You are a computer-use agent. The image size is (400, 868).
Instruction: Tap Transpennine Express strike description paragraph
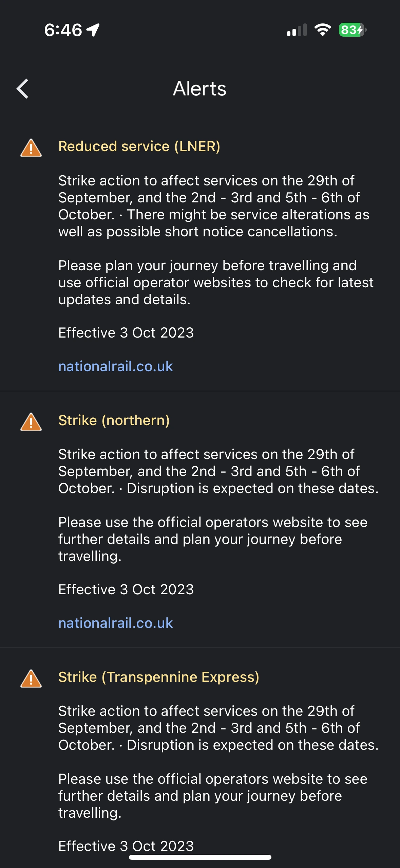[x=218, y=728]
